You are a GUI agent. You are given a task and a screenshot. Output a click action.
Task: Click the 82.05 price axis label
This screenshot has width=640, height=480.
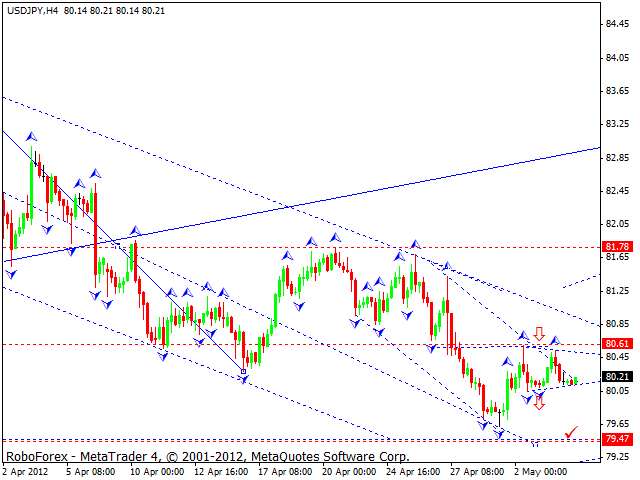click(x=617, y=224)
